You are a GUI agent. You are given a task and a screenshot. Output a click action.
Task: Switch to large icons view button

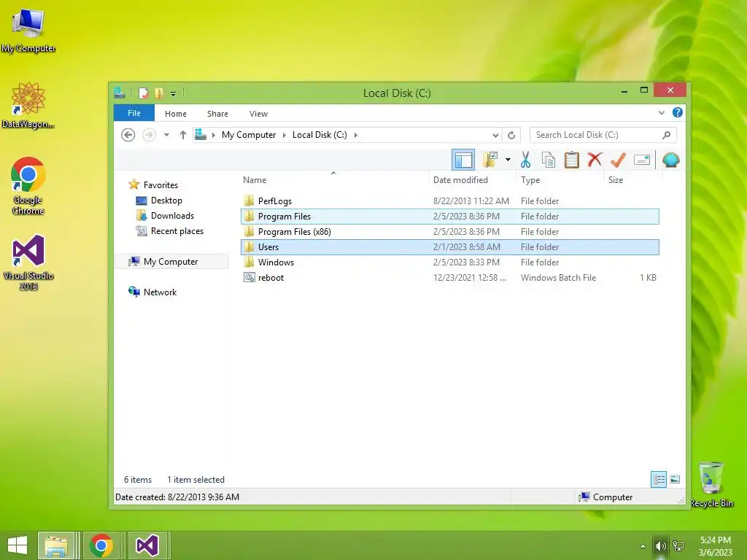(x=675, y=479)
